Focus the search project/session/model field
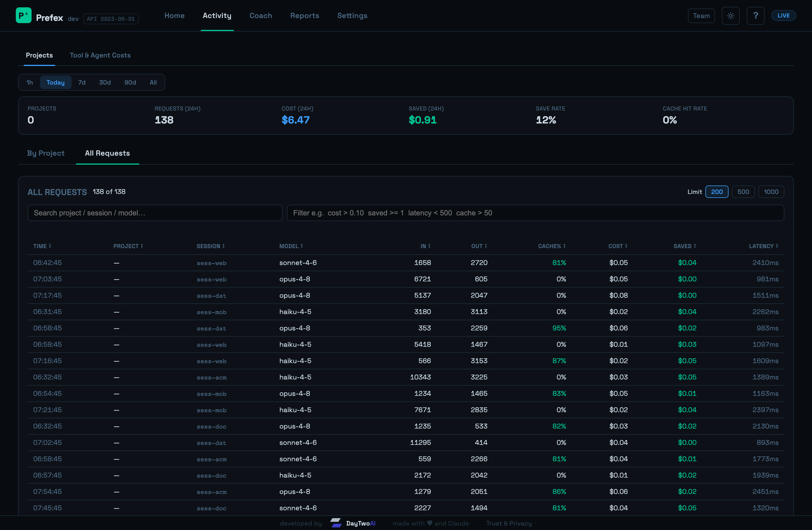812x530 pixels. 155,213
